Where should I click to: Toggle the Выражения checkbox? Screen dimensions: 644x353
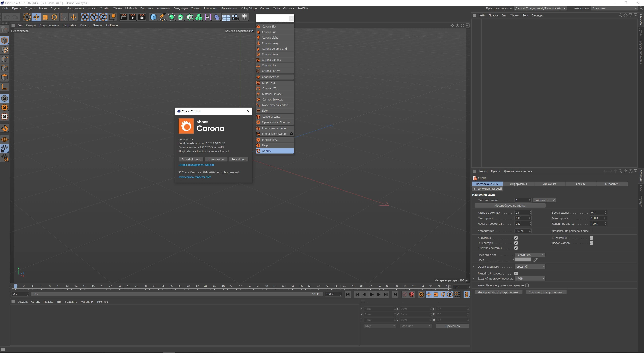click(x=591, y=238)
